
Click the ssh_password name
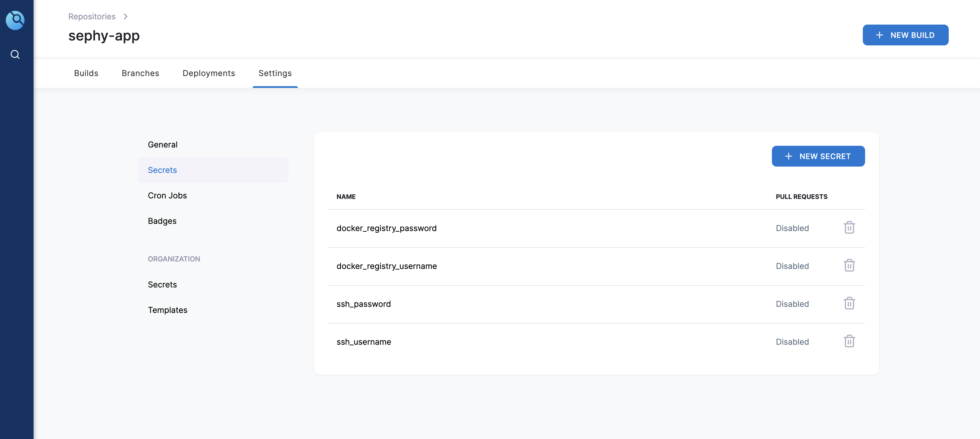[364, 304]
